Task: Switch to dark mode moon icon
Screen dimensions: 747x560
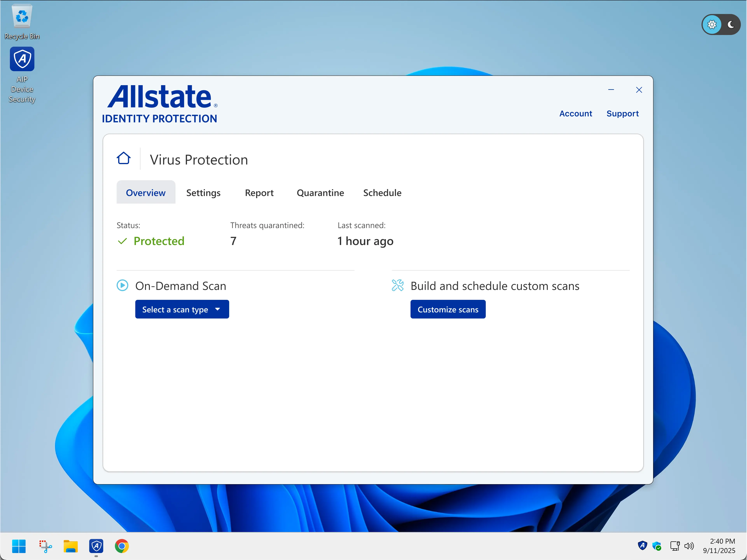Action: coord(731,24)
